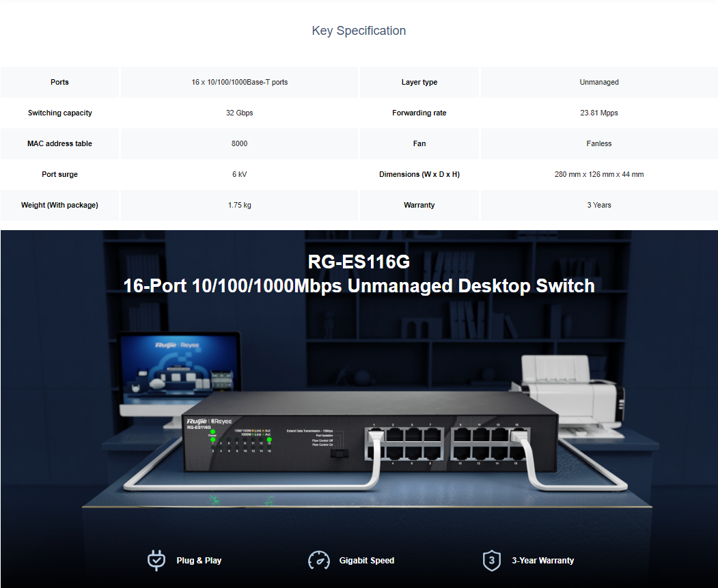Click the Gigabit Speed label text
Image resolution: width=718 pixels, height=588 pixels.
[367, 561]
